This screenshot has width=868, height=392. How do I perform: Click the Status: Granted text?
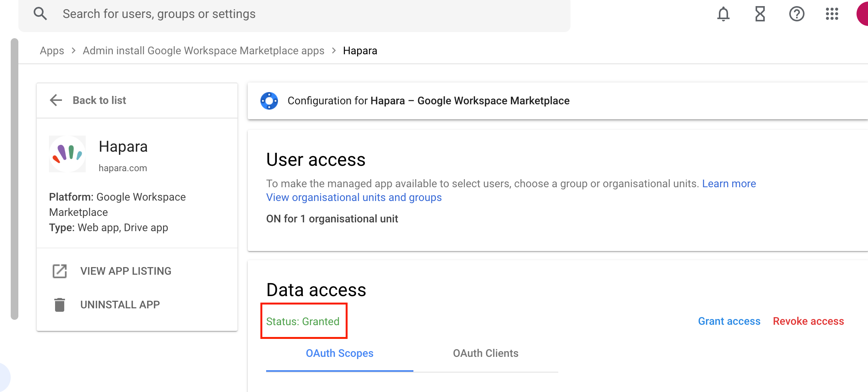pyautogui.click(x=303, y=321)
